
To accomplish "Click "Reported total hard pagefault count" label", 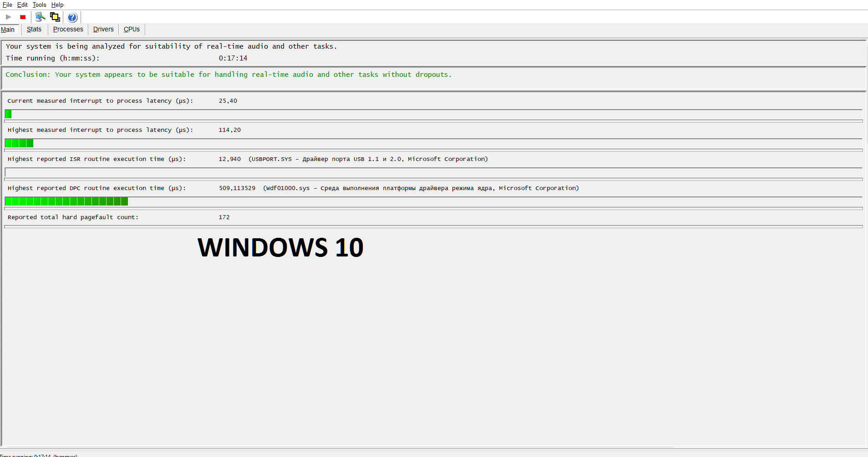I will pos(73,217).
